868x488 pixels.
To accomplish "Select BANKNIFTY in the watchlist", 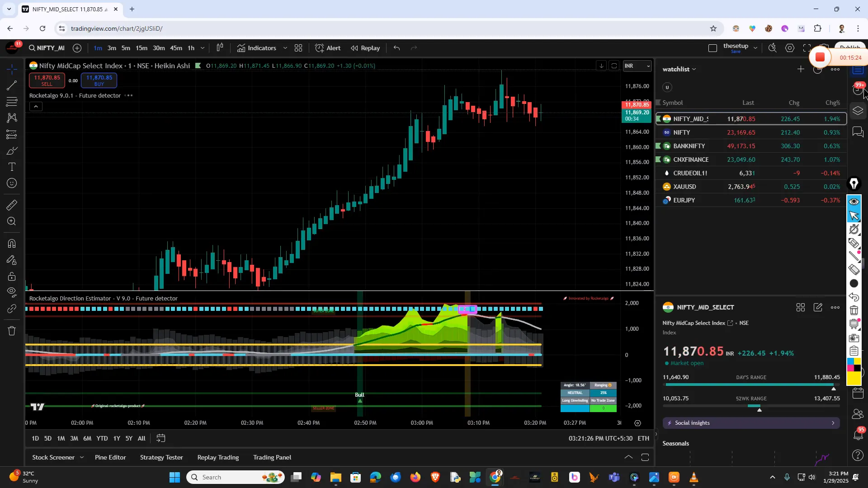I will click(x=689, y=146).
